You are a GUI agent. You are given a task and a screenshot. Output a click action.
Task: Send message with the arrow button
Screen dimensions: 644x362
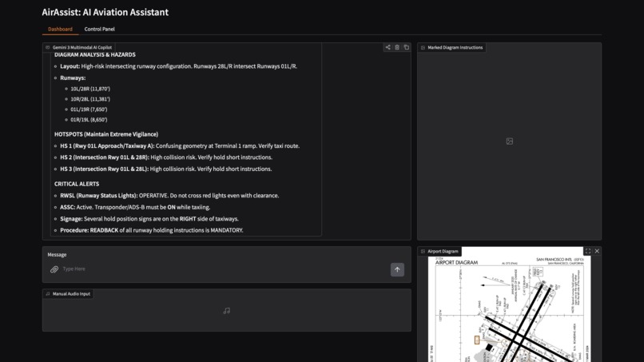(x=397, y=269)
